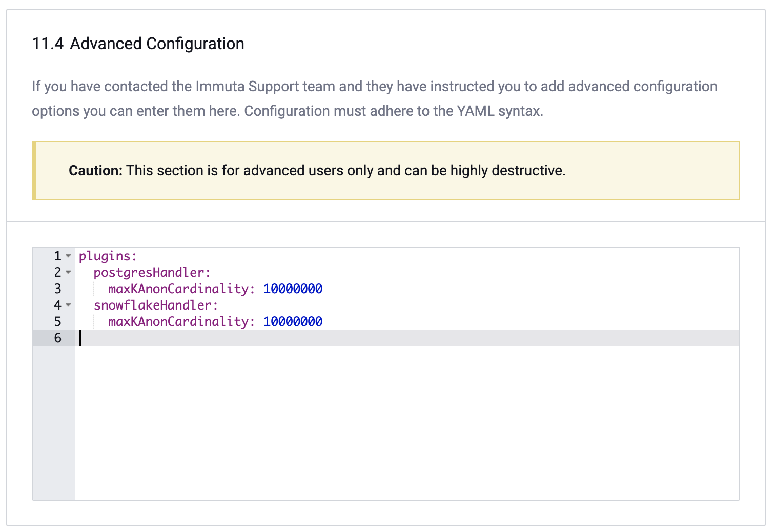Image resolution: width=775 pixels, height=532 pixels.
Task: Collapse the plugins fold arrow on line 1
Action: coord(68,256)
